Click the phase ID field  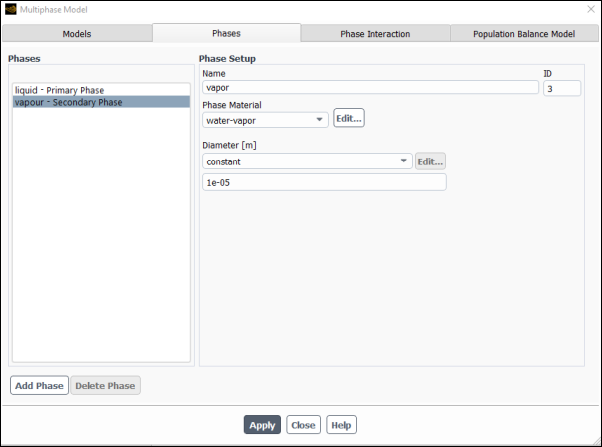coord(562,88)
